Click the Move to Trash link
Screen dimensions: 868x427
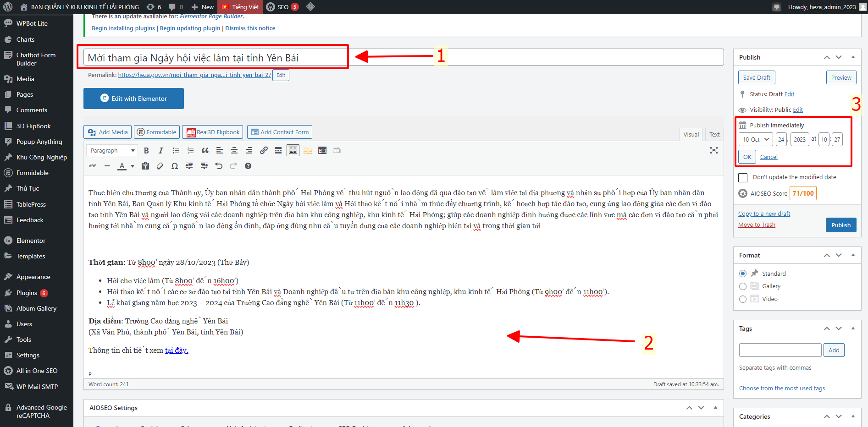(757, 225)
